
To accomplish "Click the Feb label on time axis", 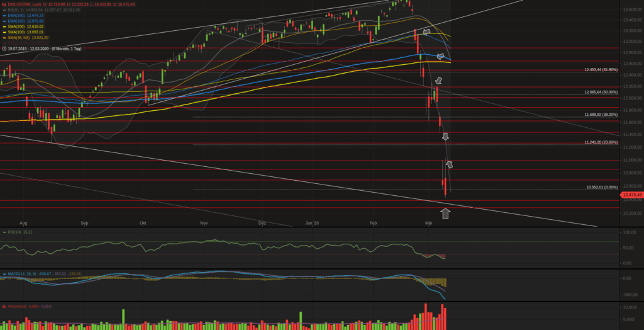I will pos(373,223).
